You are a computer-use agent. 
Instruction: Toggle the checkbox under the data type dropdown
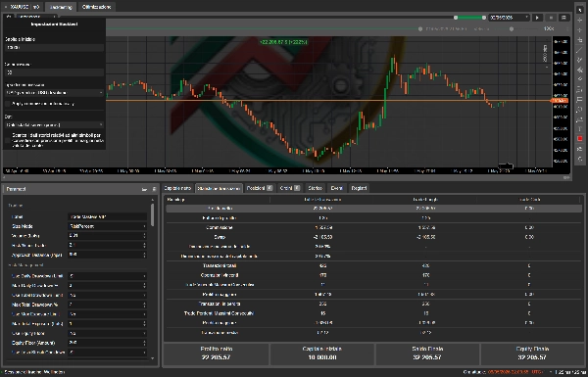[x=8, y=104]
